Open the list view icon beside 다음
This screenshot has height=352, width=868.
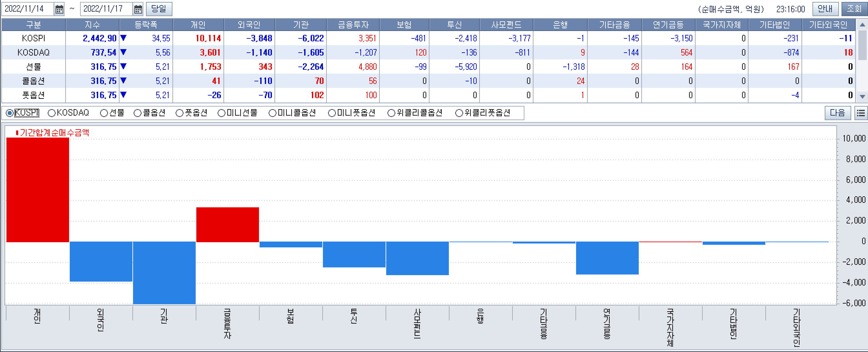(x=861, y=113)
